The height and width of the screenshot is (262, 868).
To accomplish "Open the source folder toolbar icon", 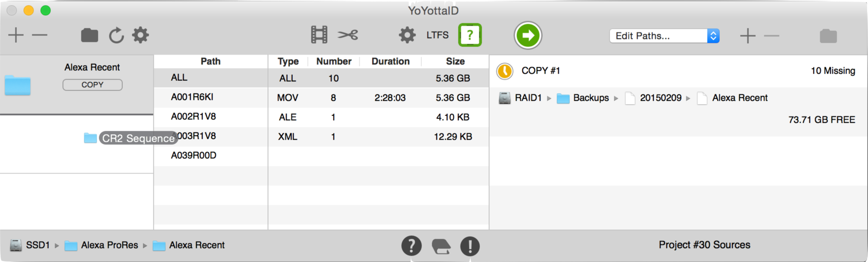I will 89,35.
